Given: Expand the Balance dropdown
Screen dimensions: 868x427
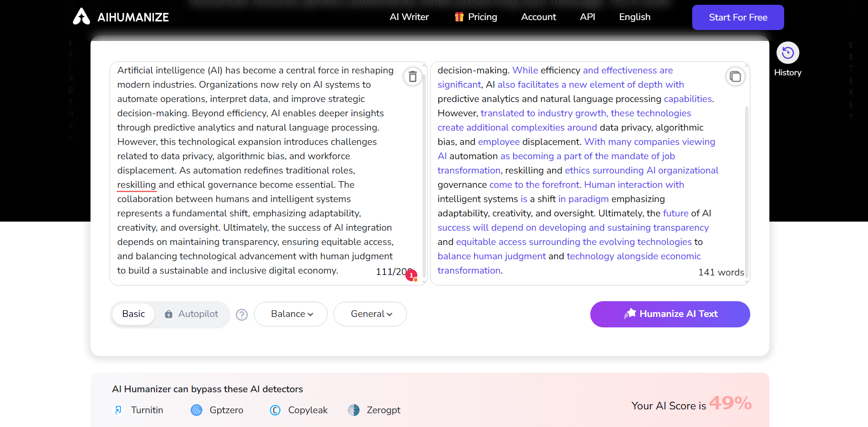Looking at the screenshot, I should [x=291, y=314].
